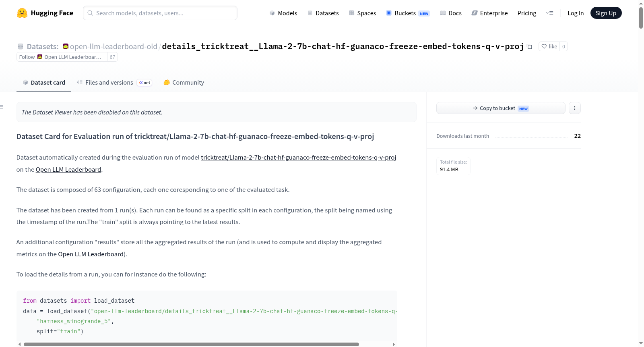Go to Spaces
The width and height of the screenshot is (644, 347).
pos(363,13)
